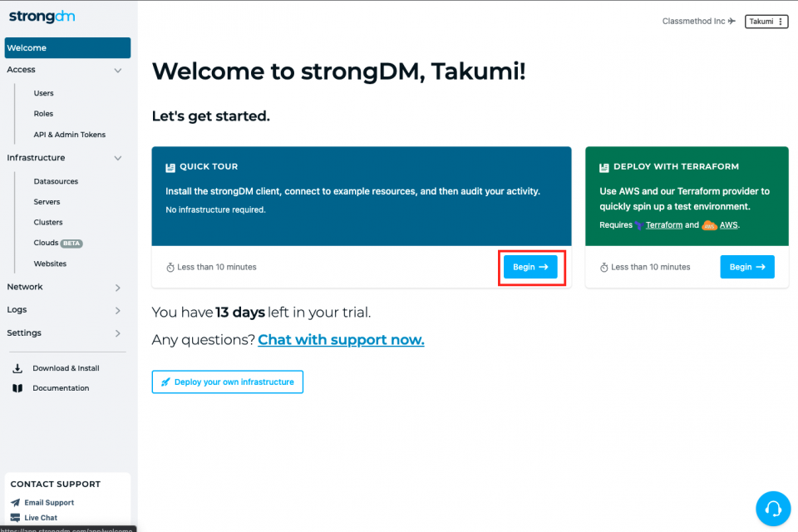The height and width of the screenshot is (532, 798).
Task: Open the Takumi user menu dots
Action: pos(781,22)
